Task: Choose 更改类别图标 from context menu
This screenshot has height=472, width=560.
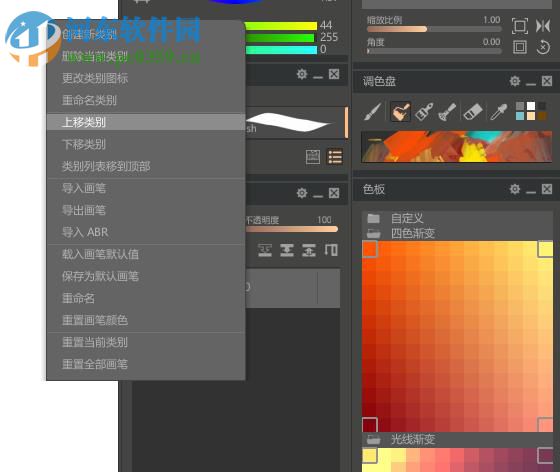Action: [146, 78]
